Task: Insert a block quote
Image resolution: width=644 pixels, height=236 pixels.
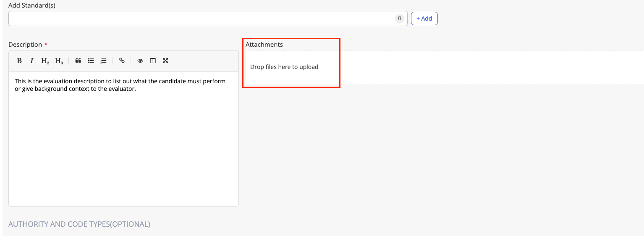Action: (78, 61)
